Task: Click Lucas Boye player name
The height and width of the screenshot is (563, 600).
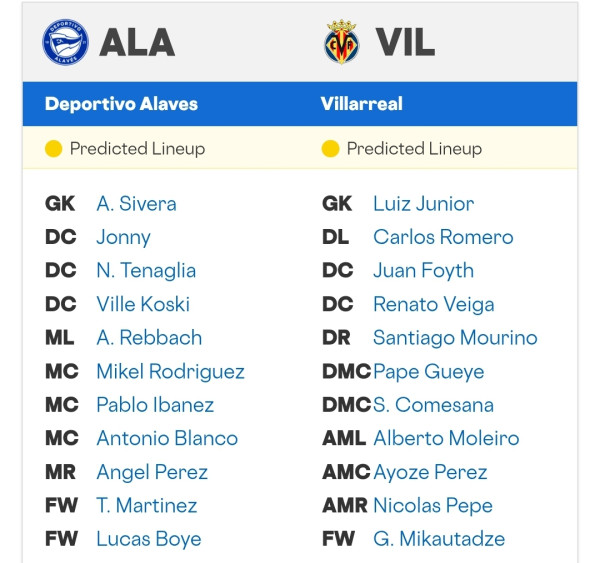Action: click(x=149, y=539)
